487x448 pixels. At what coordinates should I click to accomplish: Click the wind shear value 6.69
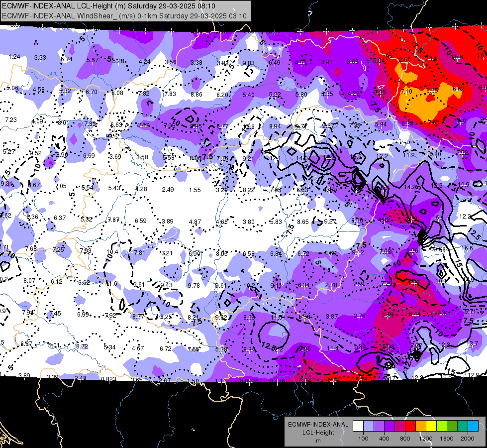[89, 156]
